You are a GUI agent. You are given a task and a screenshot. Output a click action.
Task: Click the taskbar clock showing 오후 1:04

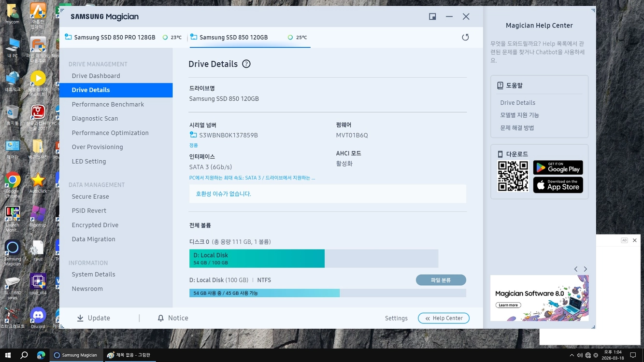613,355
